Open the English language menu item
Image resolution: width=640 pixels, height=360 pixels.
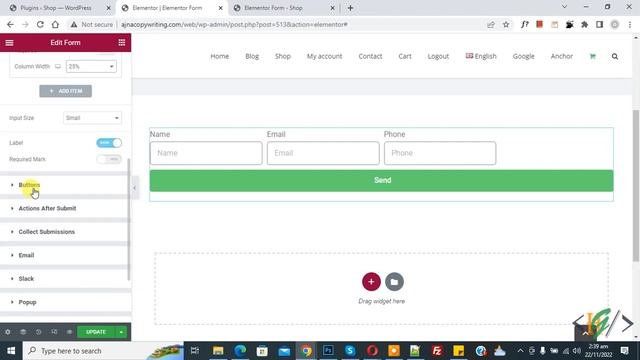(481, 56)
